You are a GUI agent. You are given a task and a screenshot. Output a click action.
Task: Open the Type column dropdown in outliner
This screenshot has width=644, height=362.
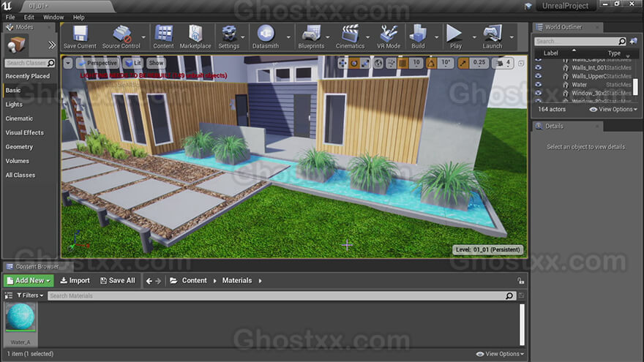tap(628, 56)
